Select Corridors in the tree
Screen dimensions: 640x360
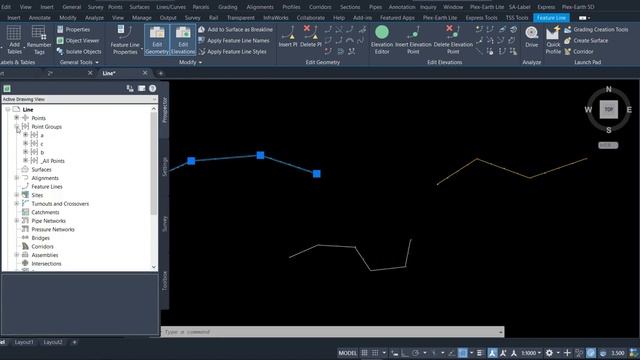42,247
